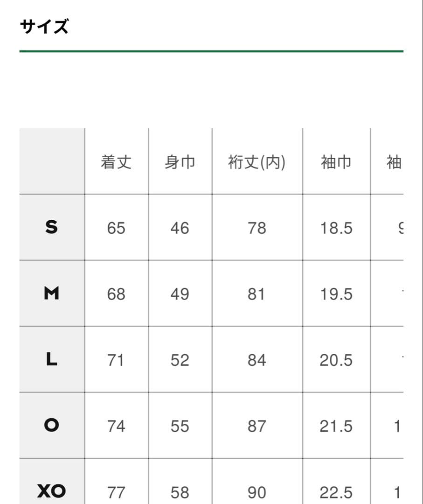Click the partially visible 袖 column header
The width and height of the screenshot is (423, 504).
click(x=393, y=162)
